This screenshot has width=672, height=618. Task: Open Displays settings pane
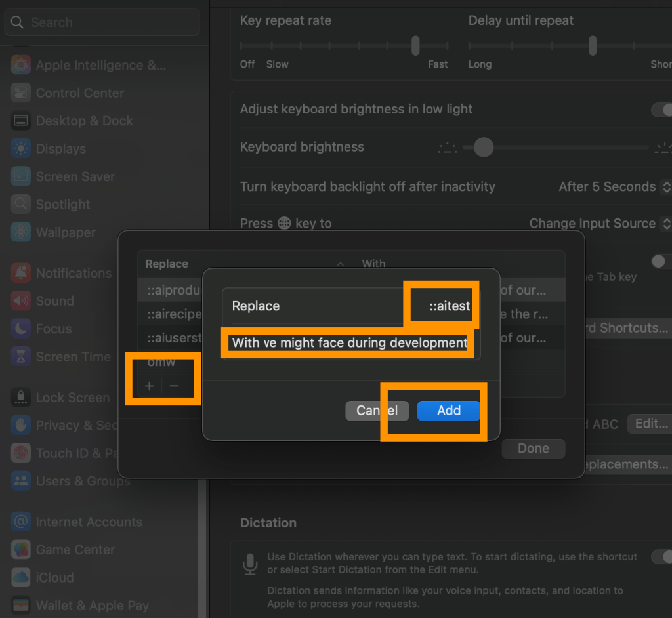(60, 149)
